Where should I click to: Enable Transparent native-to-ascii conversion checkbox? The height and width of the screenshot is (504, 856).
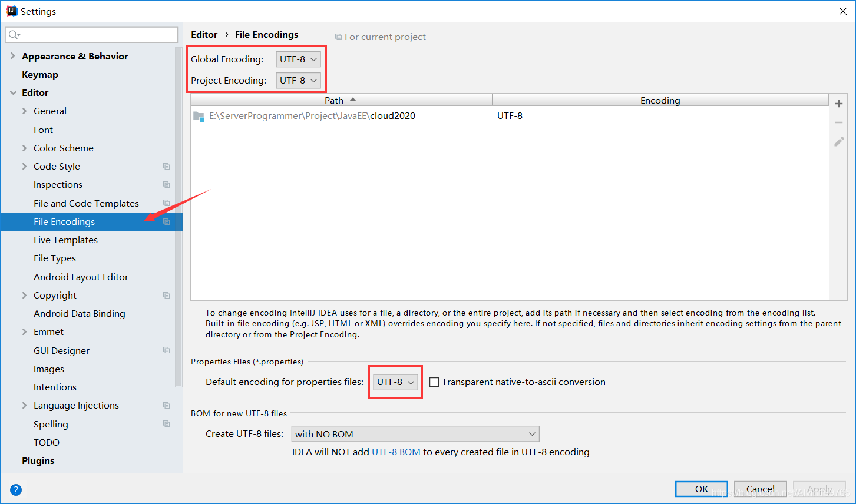[434, 382]
